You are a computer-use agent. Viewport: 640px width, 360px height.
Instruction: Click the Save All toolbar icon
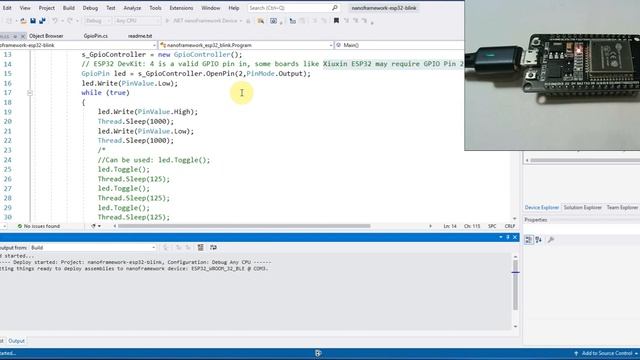[x=42, y=21]
